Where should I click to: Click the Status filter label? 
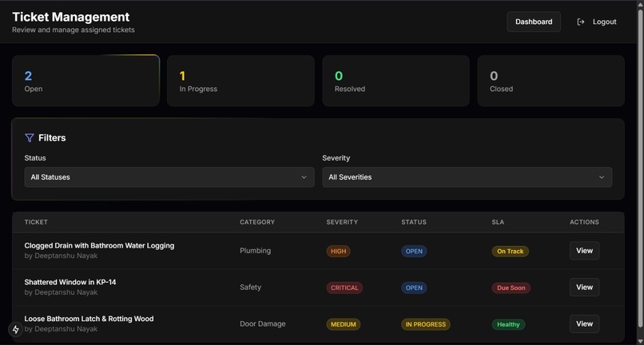tap(35, 158)
